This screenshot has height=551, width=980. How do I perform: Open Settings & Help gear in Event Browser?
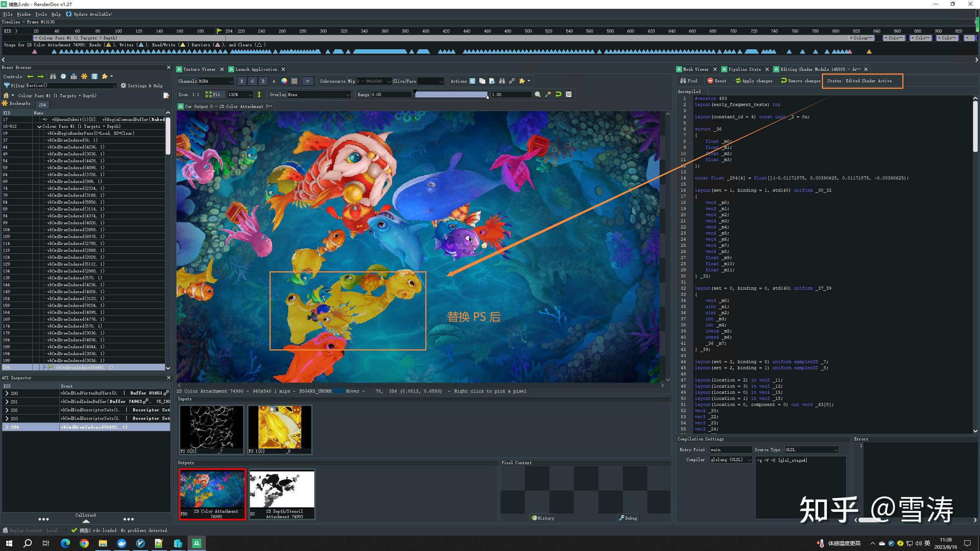click(x=123, y=86)
